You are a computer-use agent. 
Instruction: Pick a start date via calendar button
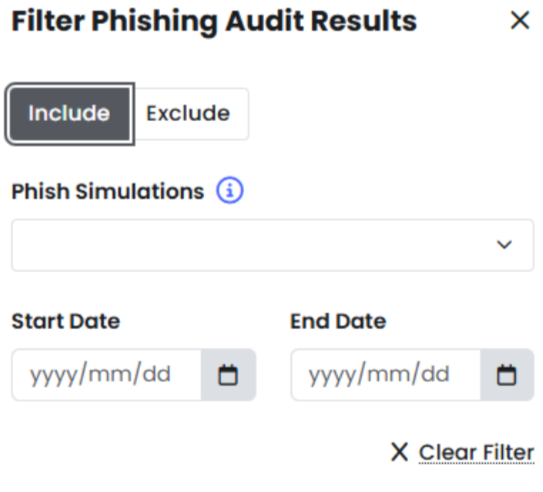[228, 375]
